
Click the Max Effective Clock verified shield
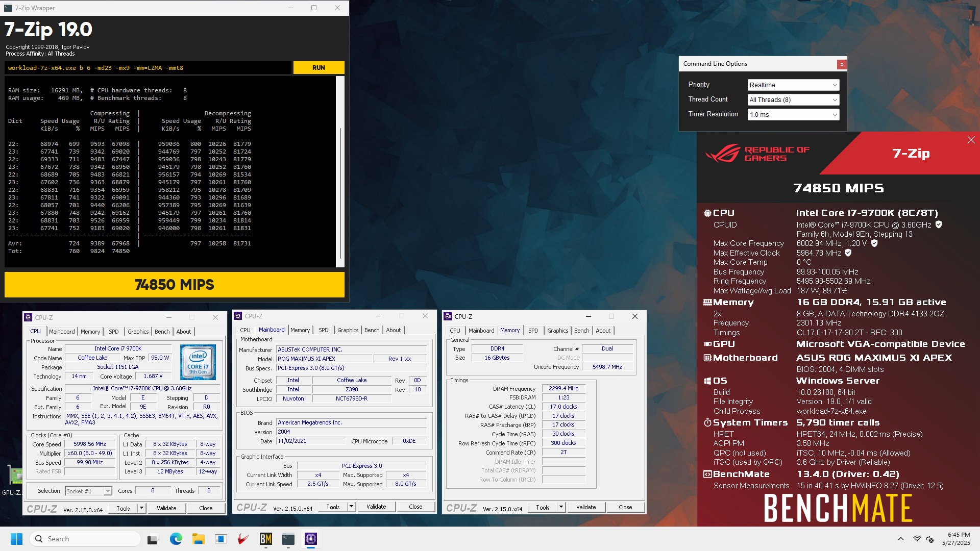pos(848,253)
